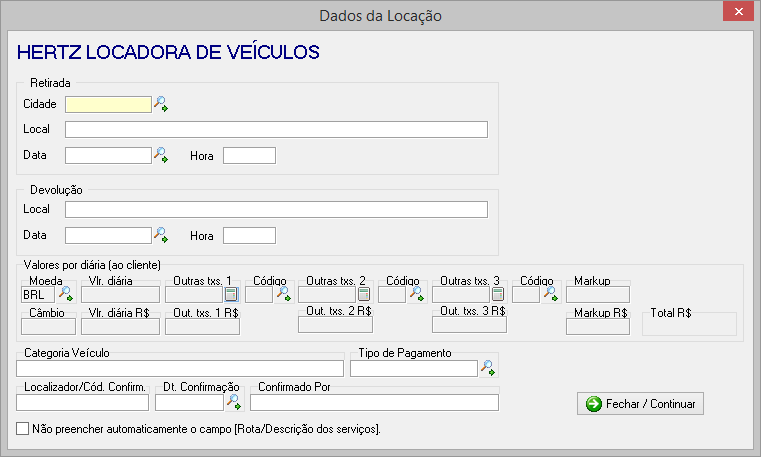Screen dimensions: 761x457
Task: Close the Dados da Locação dialog
Action: point(738,11)
